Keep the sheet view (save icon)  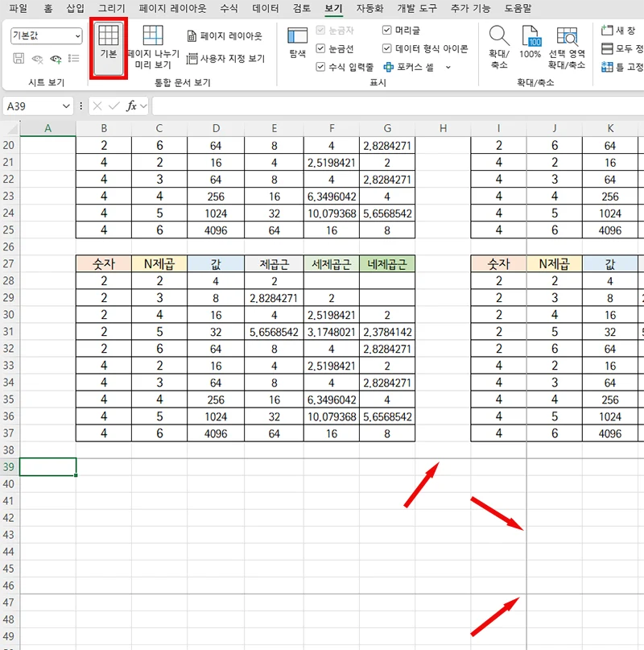tap(19, 59)
